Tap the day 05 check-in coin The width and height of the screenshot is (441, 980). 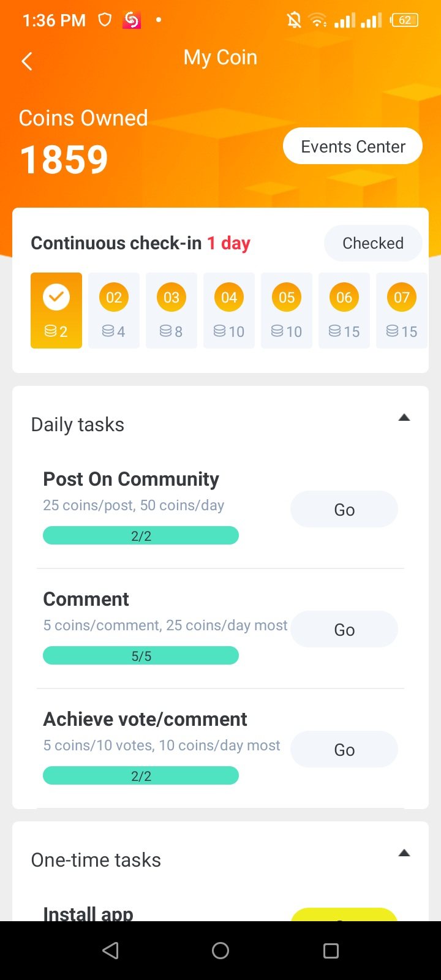(287, 298)
